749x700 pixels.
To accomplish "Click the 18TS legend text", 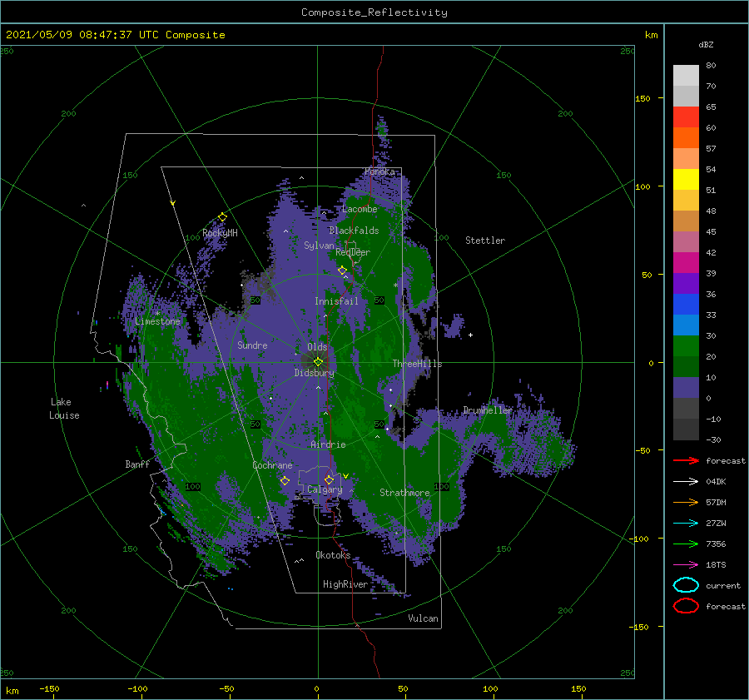I will click(716, 565).
